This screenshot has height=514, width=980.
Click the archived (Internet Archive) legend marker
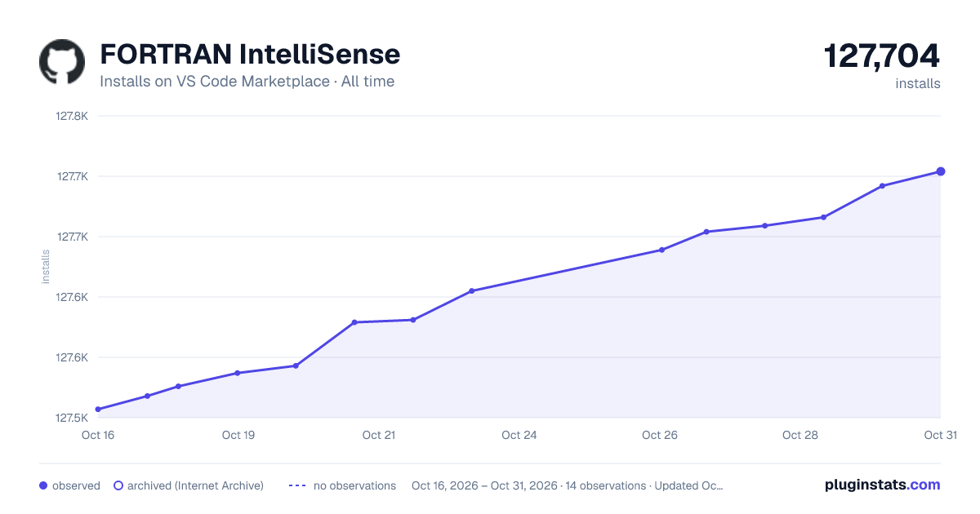(x=118, y=485)
